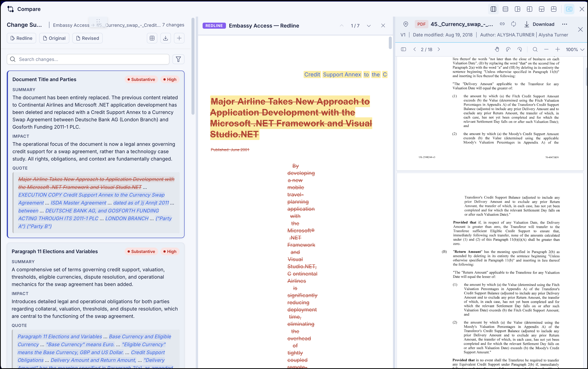This screenshot has width=588, height=369.
Task: Click the change summary panel scrollbar
Action: [193, 66]
